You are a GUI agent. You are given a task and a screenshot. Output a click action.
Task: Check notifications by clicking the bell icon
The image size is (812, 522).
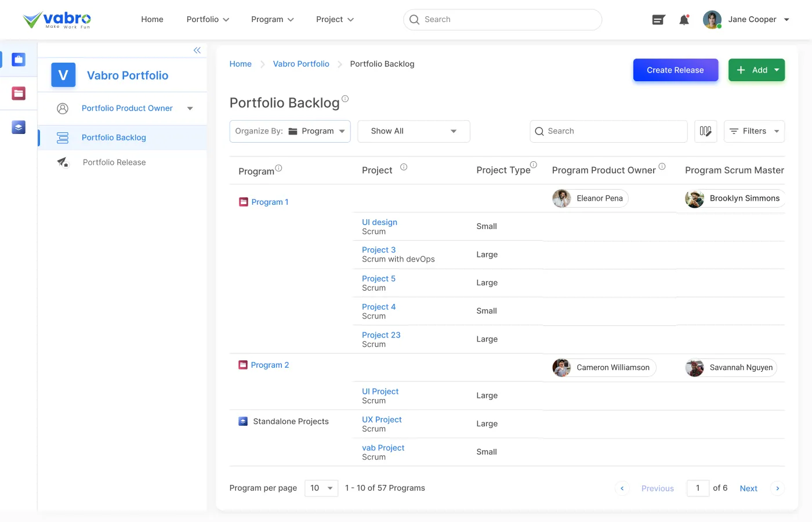[684, 19]
